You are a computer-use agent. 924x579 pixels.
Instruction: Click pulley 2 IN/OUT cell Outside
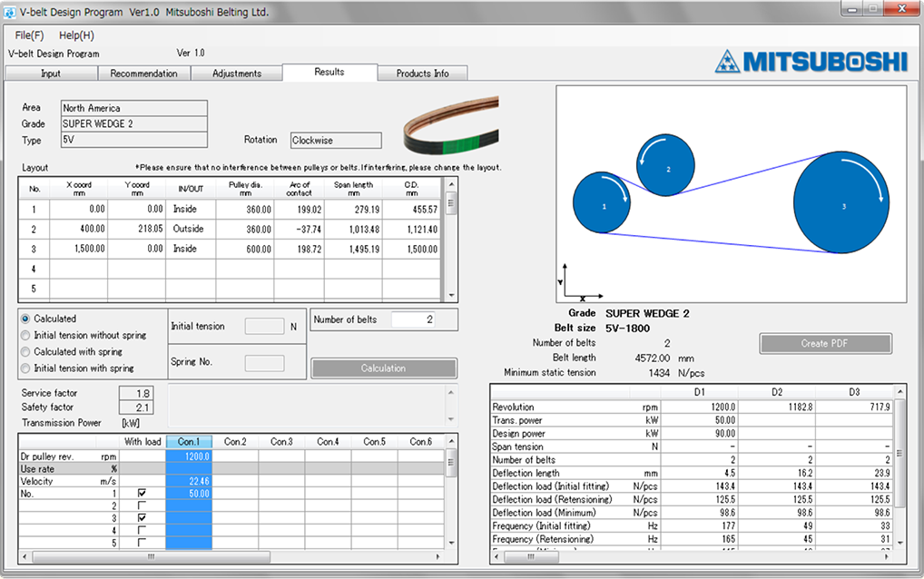[x=191, y=229]
